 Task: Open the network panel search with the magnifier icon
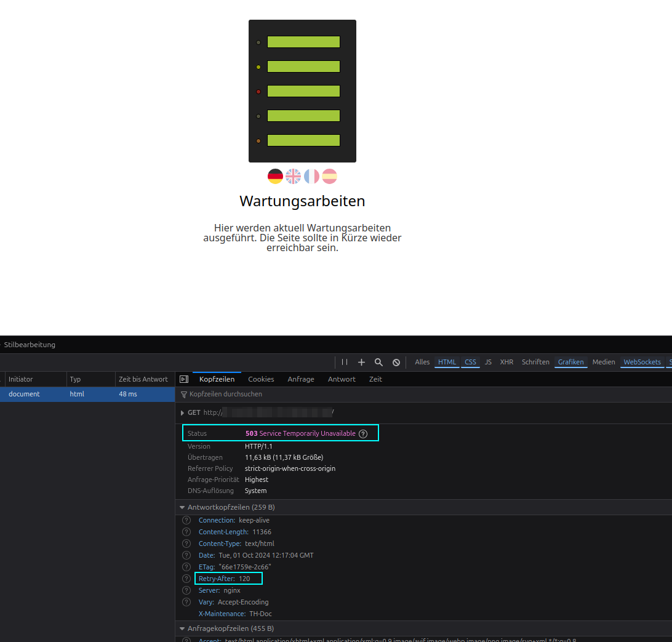tap(378, 362)
